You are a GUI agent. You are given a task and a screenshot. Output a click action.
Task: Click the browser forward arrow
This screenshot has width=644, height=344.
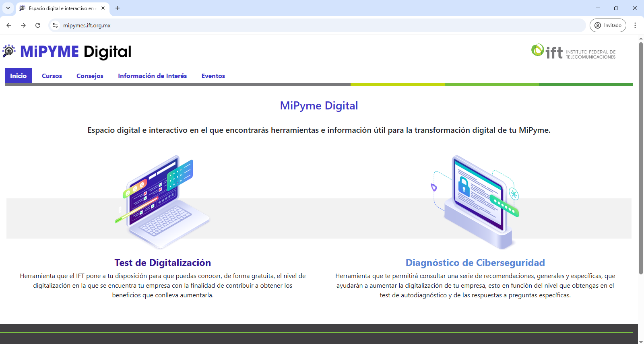click(x=23, y=25)
